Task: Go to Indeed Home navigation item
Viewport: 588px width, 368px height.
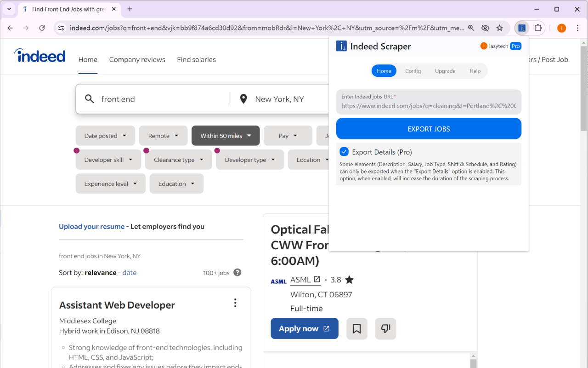Action: [x=88, y=59]
